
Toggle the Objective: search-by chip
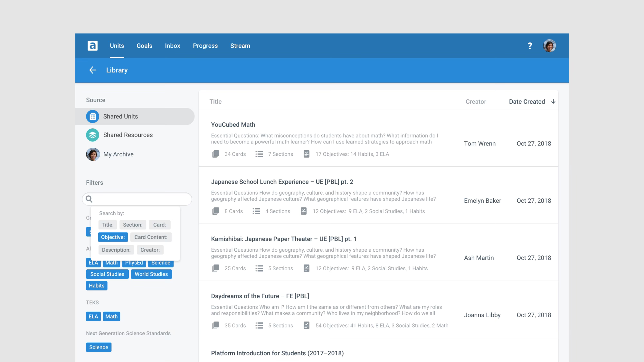tap(113, 237)
